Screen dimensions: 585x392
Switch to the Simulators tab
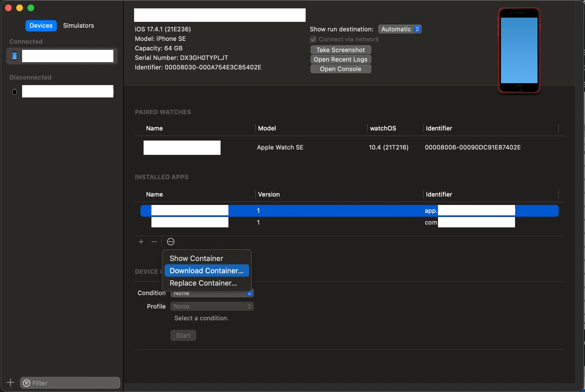pyautogui.click(x=78, y=25)
